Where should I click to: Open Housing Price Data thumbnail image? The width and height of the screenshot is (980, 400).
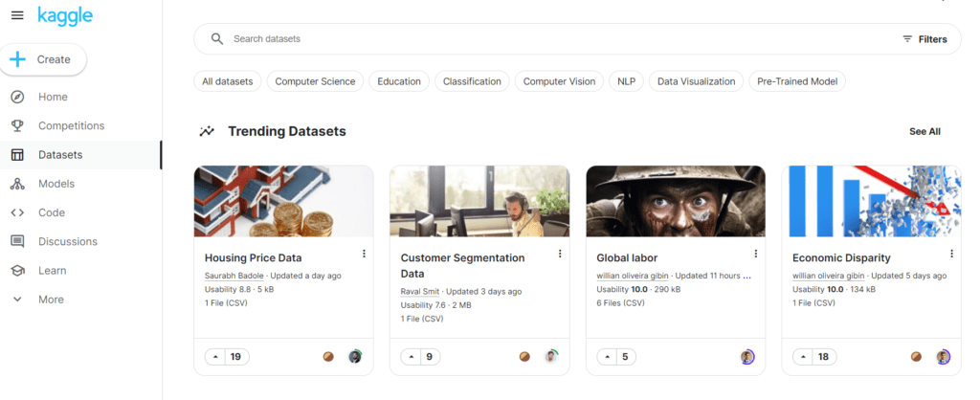[x=283, y=201]
